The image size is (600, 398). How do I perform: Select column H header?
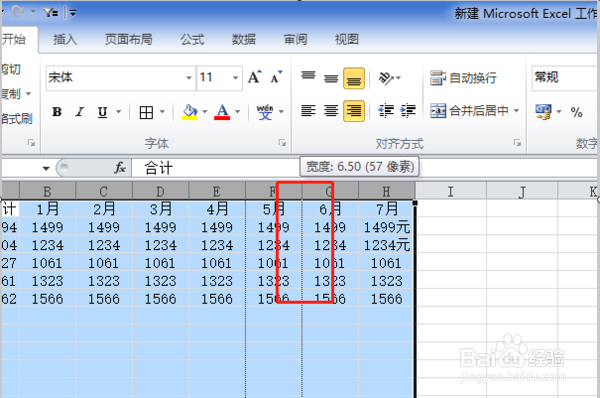pos(386,191)
